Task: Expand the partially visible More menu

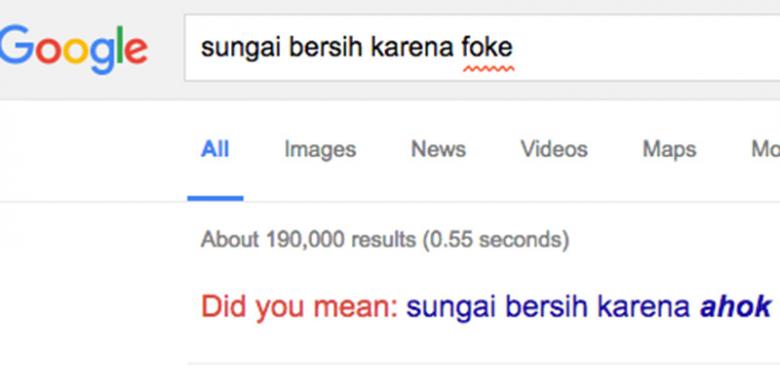Action: [x=765, y=149]
